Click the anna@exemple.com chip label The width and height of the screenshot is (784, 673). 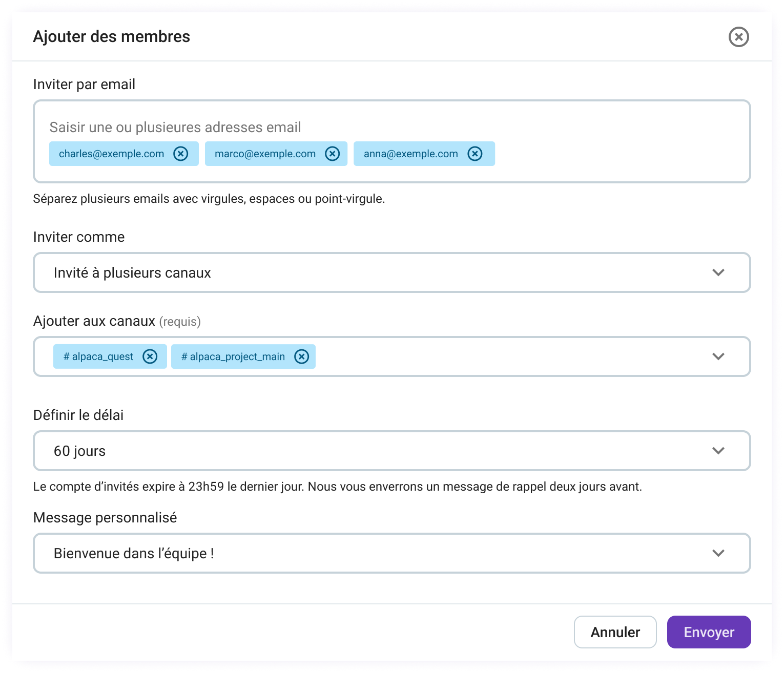pyautogui.click(x=410, y=154)
